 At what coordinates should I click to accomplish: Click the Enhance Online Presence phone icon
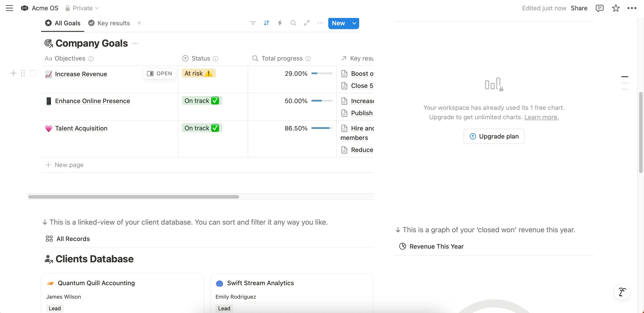tap(49, 101)
